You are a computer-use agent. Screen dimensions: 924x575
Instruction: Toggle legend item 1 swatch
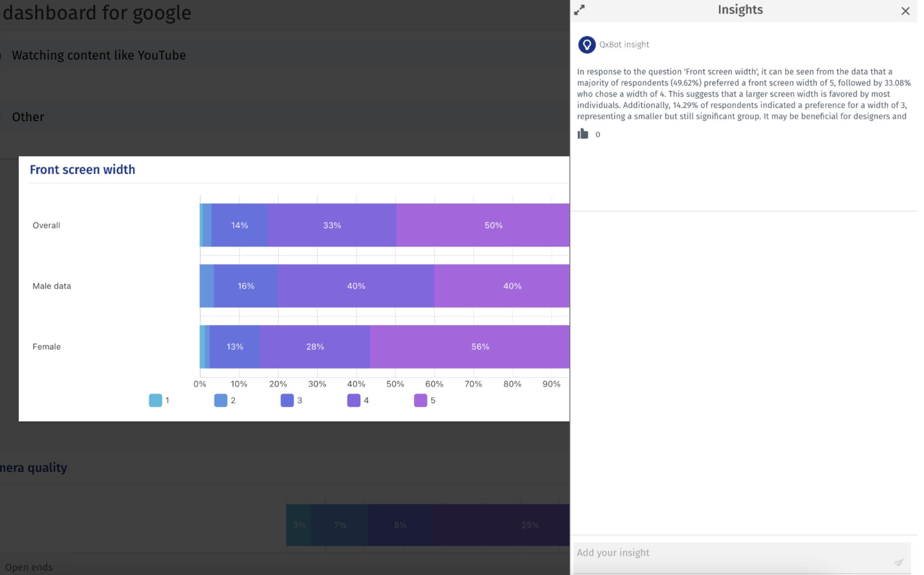155,400
